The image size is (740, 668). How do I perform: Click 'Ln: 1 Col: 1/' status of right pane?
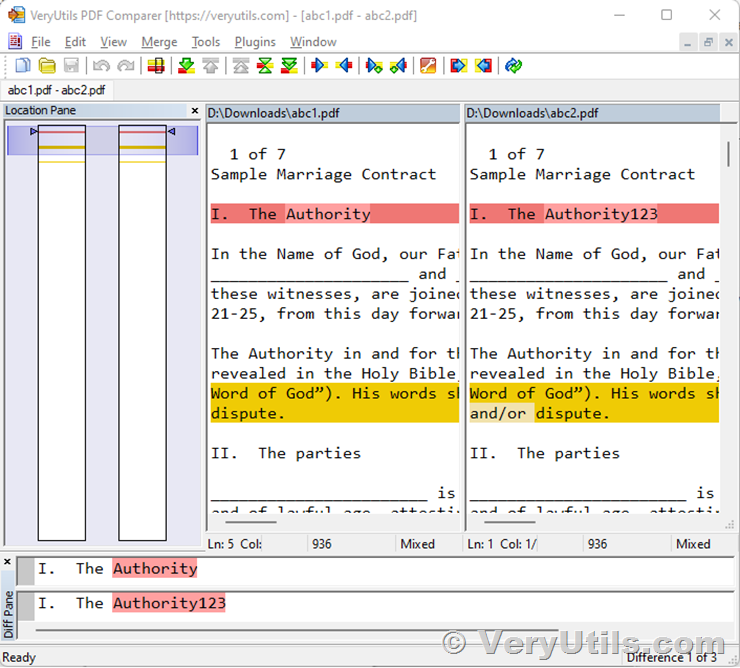pyautogui.click(x=502, y=544)
